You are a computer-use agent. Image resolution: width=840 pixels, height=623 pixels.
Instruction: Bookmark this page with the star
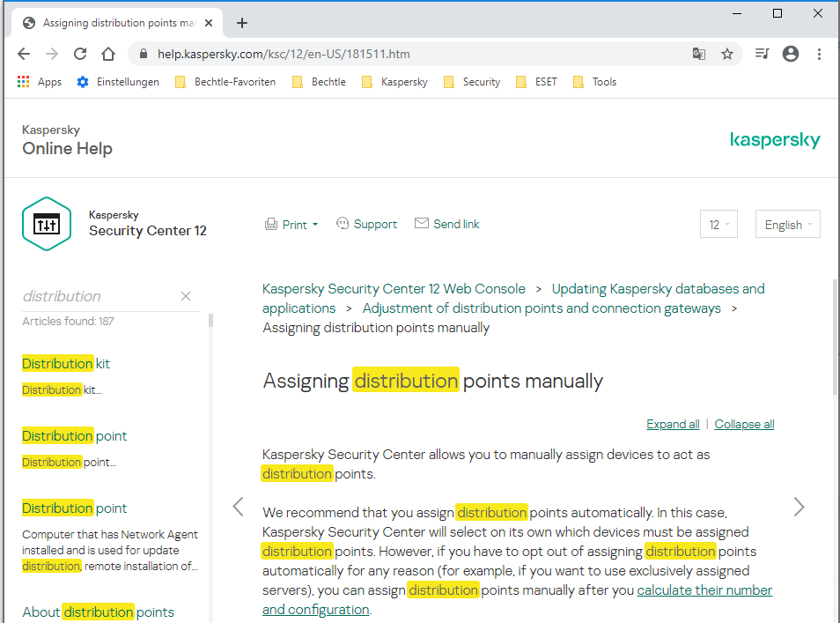click(727, 54)
